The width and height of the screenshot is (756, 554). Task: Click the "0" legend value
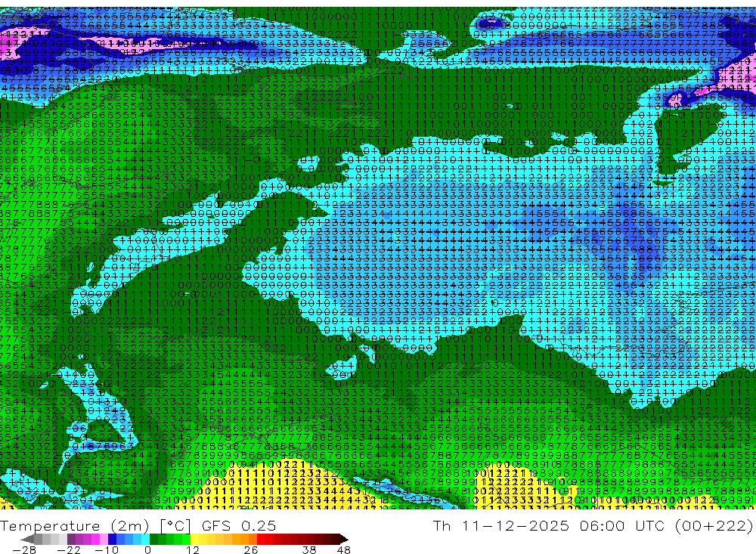147,549
